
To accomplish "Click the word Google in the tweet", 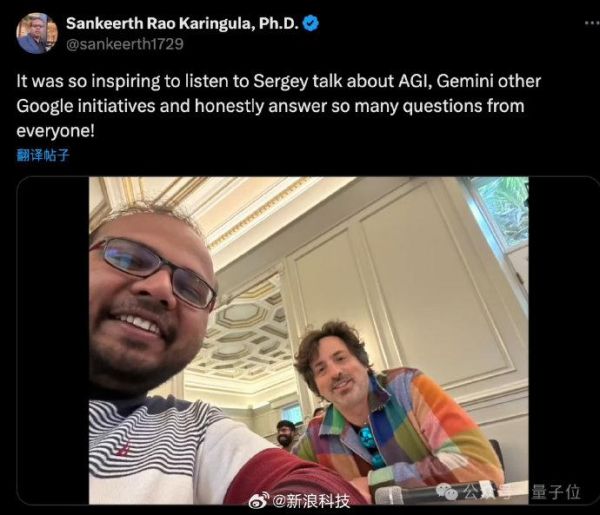I will [45, 106].
